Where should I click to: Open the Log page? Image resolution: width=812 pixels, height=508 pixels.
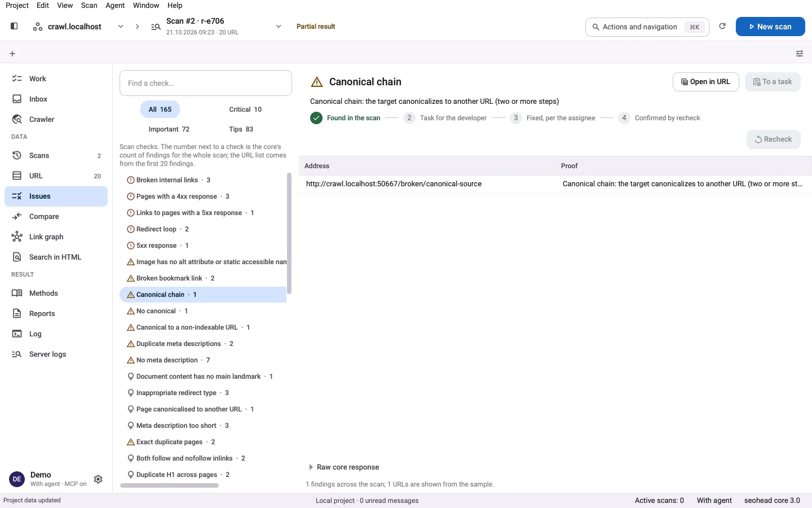click(56, 334)
